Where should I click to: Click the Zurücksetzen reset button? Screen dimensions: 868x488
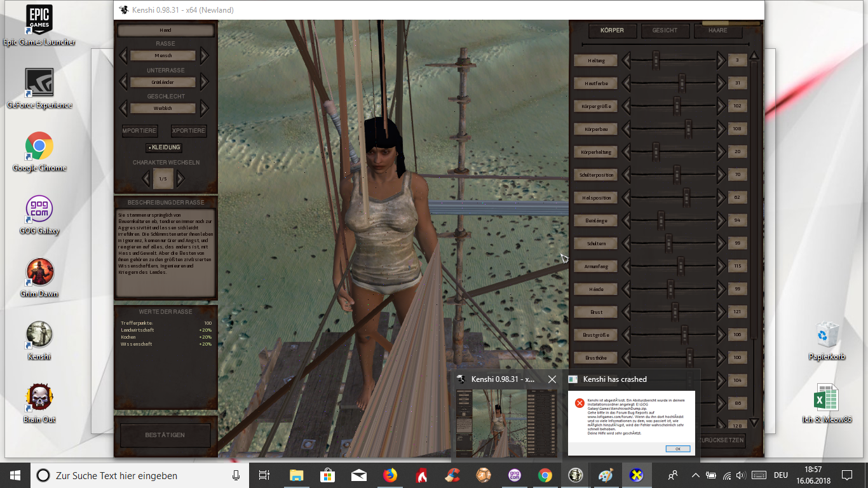tap(721, 440)
